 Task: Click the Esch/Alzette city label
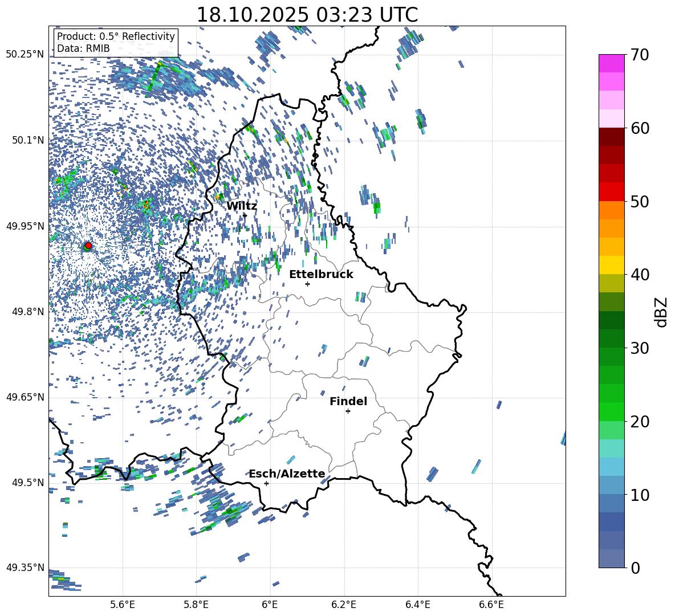tap(287, 474)
